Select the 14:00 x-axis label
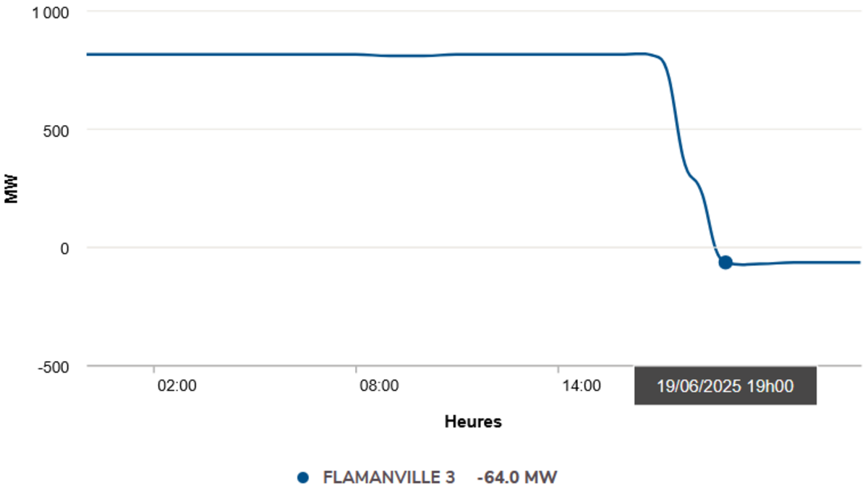The image size is (868, 489). tap(582, 386)
